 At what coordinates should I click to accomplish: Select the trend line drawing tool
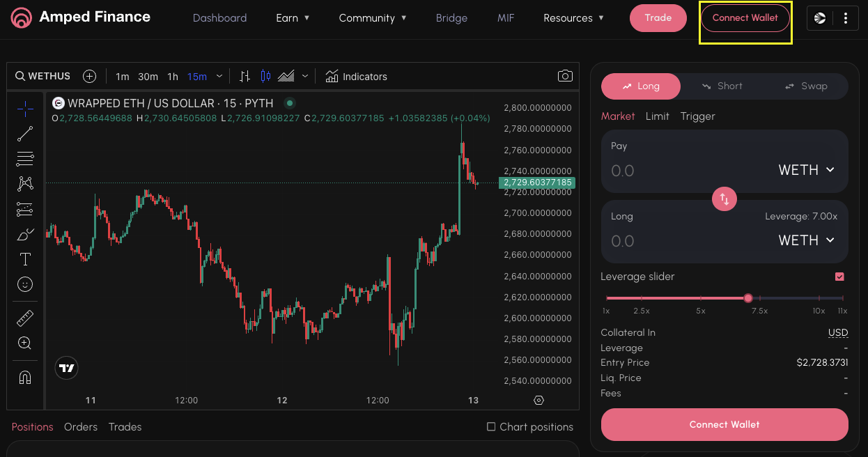pyautogui.click(x=25, y=134)
